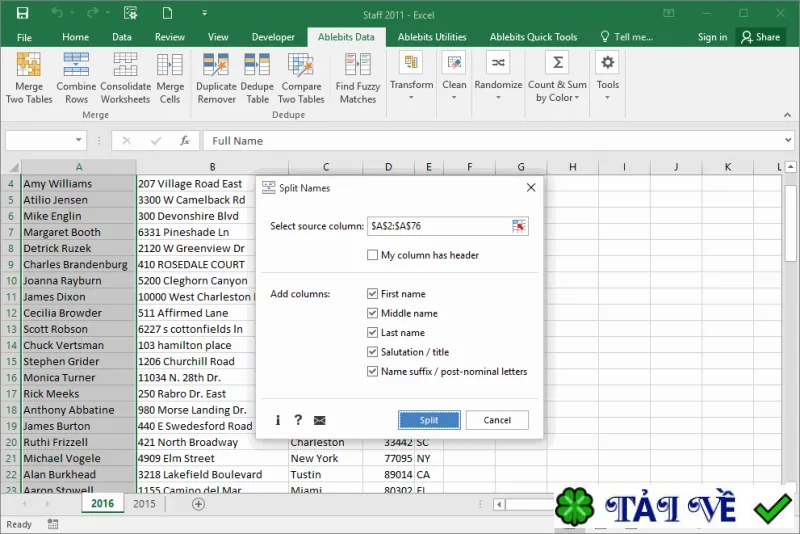Viewport: 800px width, 534px height.
Task: Uncheck First name option
Action: coord(372,294)
